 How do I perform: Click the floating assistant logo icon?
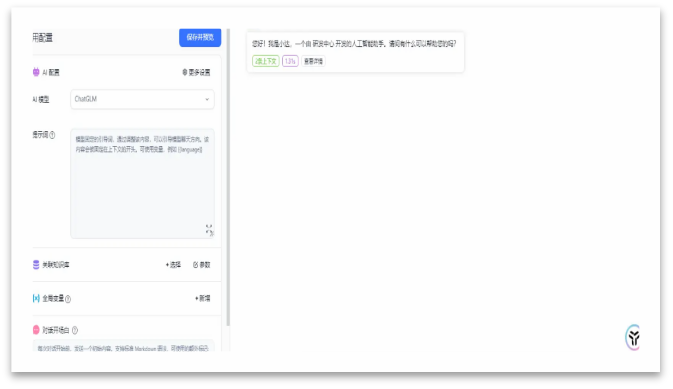[634, 337]
